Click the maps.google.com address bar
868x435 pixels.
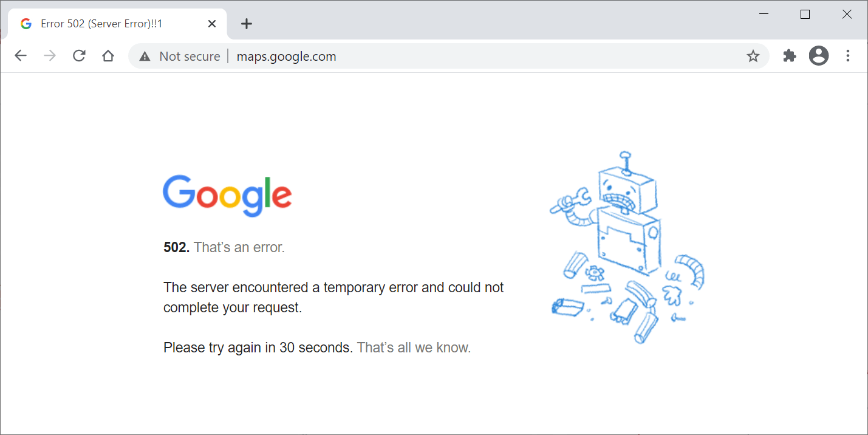pyautogui.click(x=425, y=57)
